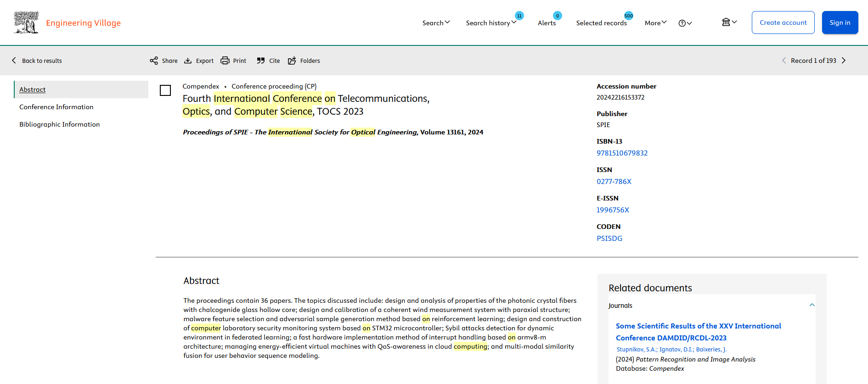Click accession number 20242216153372
Viewport: 868px width, 384px height.
coord(620,97)
